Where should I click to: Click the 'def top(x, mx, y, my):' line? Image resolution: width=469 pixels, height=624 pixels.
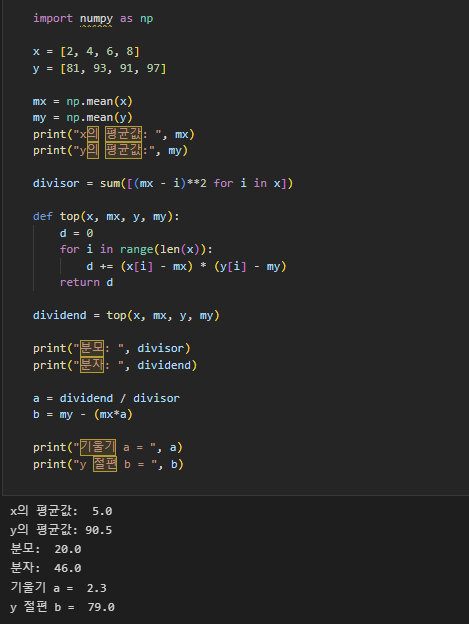point(106,216)
